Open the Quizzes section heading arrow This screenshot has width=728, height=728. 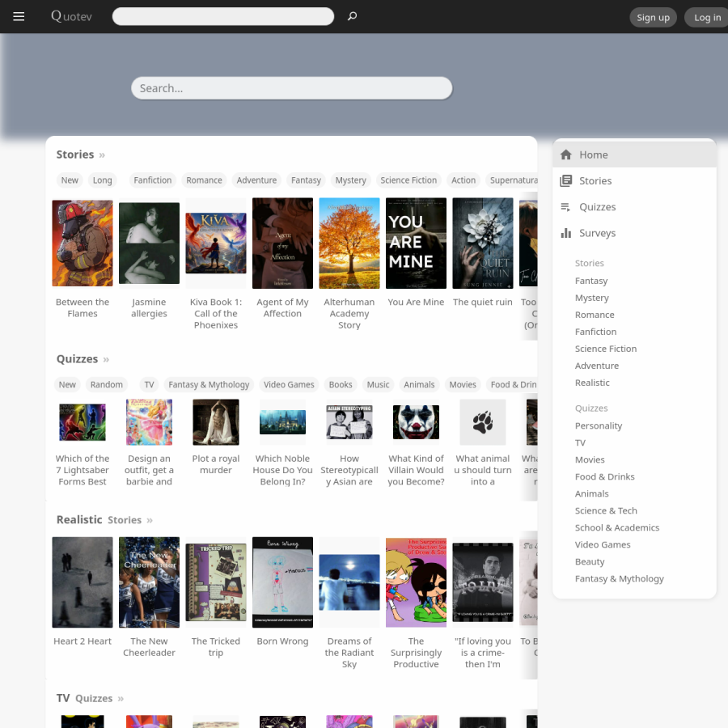[x=106, y=359]
